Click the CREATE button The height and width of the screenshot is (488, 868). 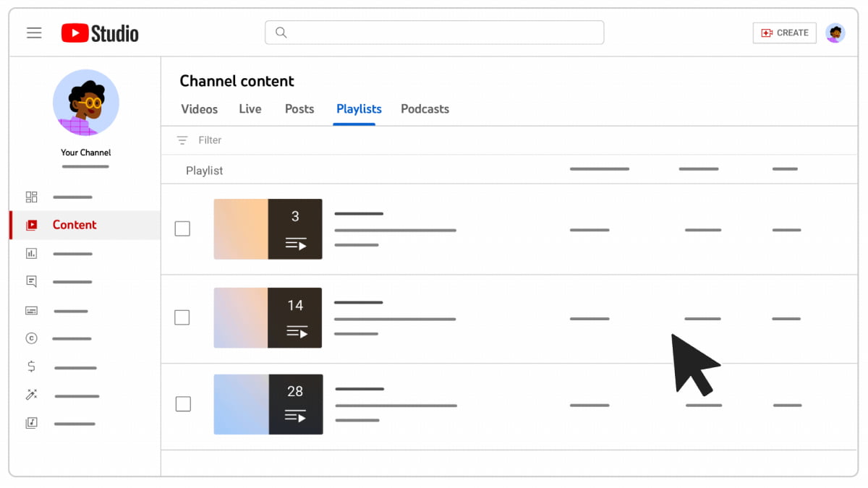pos(784,33)
